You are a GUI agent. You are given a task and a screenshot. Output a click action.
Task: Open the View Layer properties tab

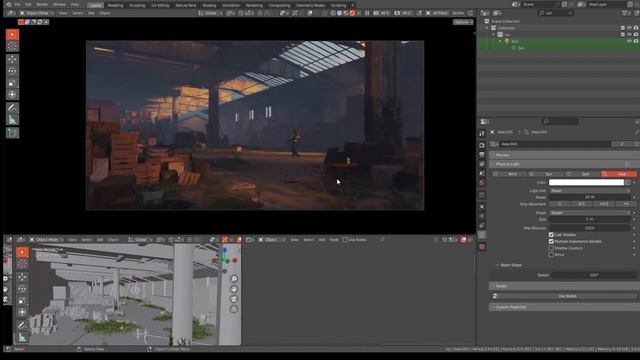(x=482, y=164)
